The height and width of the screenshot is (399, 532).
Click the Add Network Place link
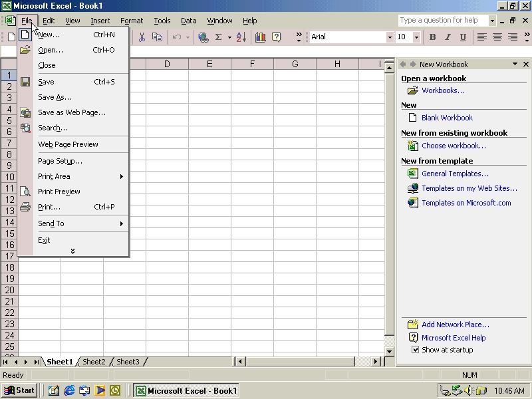(456, 325)
